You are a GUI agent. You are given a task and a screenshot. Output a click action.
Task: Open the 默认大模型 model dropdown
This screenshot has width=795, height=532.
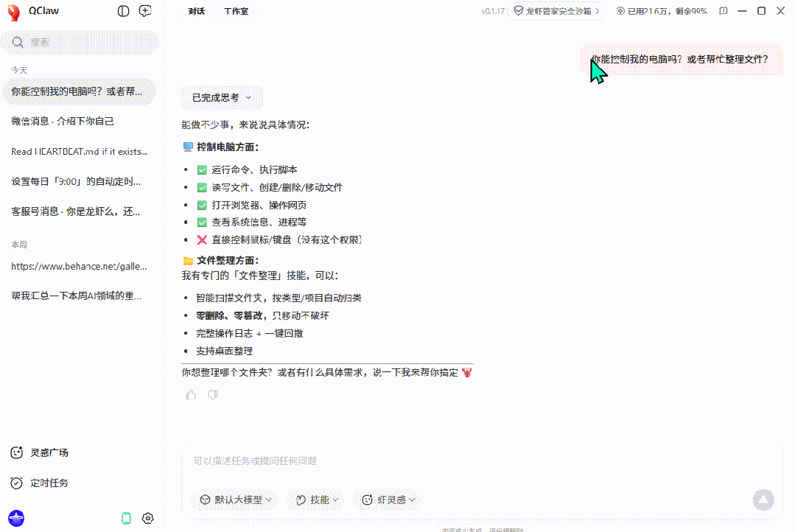click(x=234, y=500)
